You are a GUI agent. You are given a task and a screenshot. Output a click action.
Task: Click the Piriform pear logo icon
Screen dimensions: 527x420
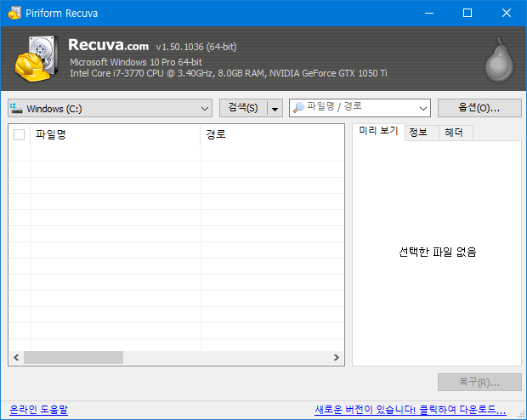[x=499, y=60]
